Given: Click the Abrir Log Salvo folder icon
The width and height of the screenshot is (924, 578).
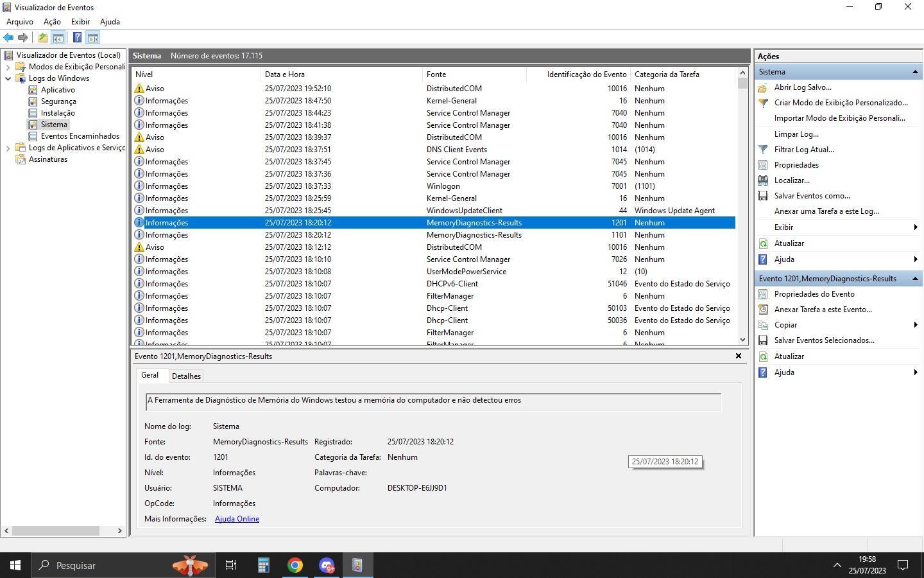Looking at the screenshot, I should (x=763, y=87).
